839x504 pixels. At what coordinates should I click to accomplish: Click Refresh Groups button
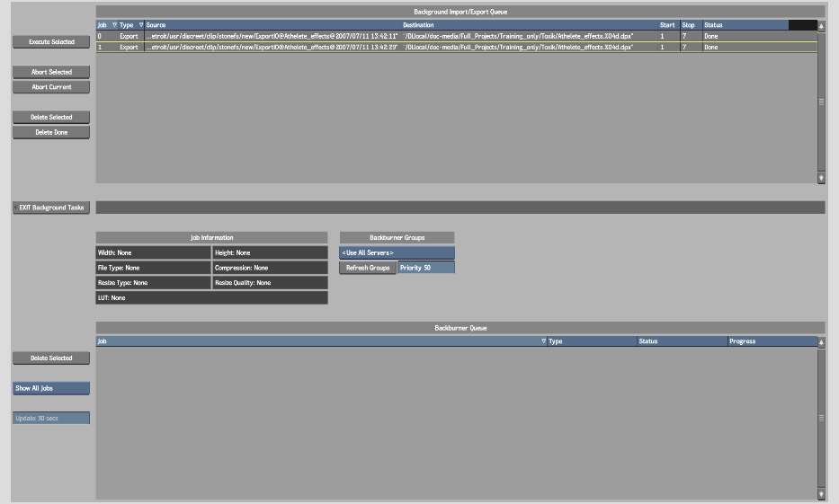(368, 268)
